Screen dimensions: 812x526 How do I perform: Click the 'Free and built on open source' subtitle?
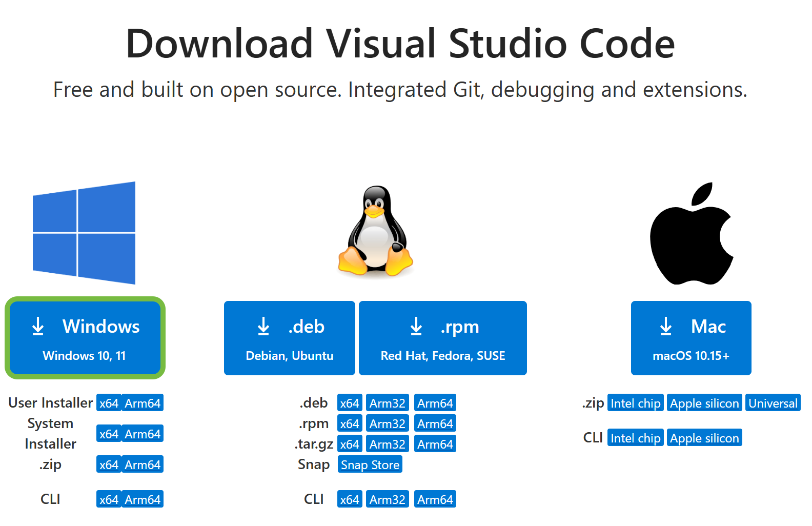point(400,90)
